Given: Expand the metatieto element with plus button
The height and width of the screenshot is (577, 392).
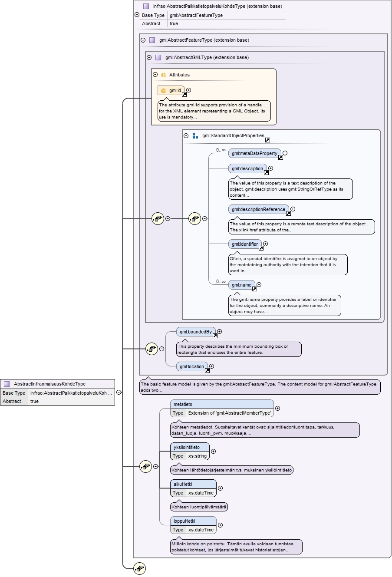Looking at the screenshot, I should 278,408.
